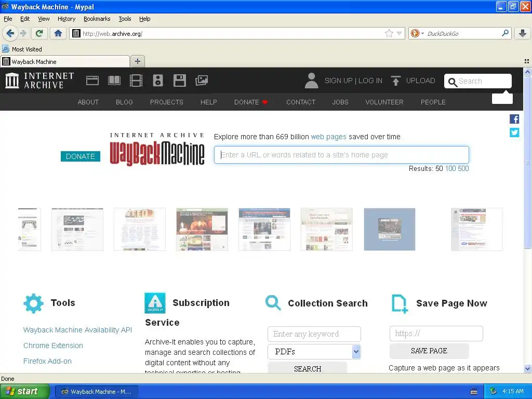Image resolution: width=532 pixels, height=399 pixels.
Task: Focus the Wayback URL search field
Action: click(341, 155)
